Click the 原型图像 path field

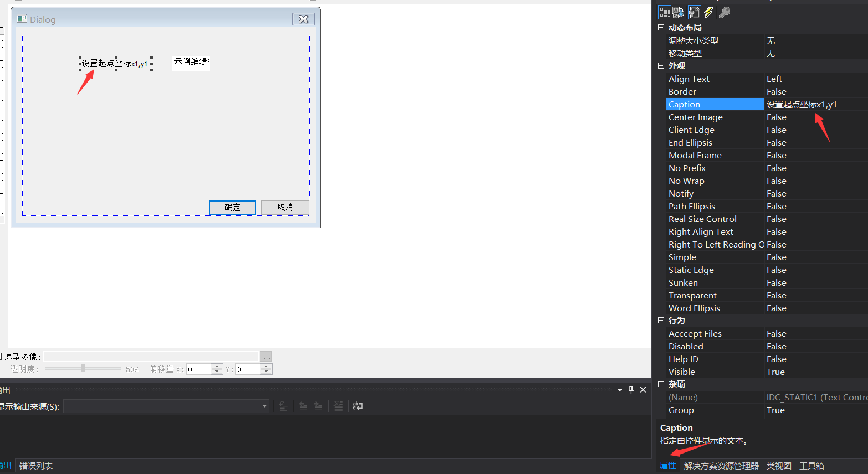click(x=151, y=357)
